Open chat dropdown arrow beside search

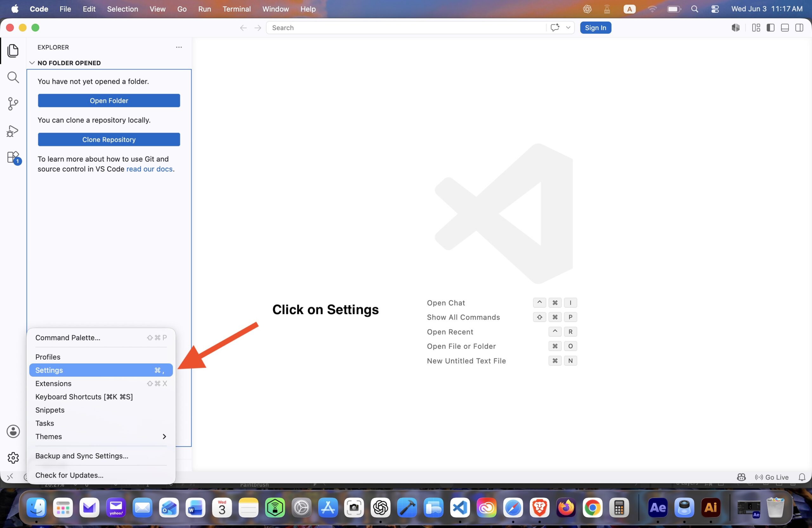pos(568,28)
